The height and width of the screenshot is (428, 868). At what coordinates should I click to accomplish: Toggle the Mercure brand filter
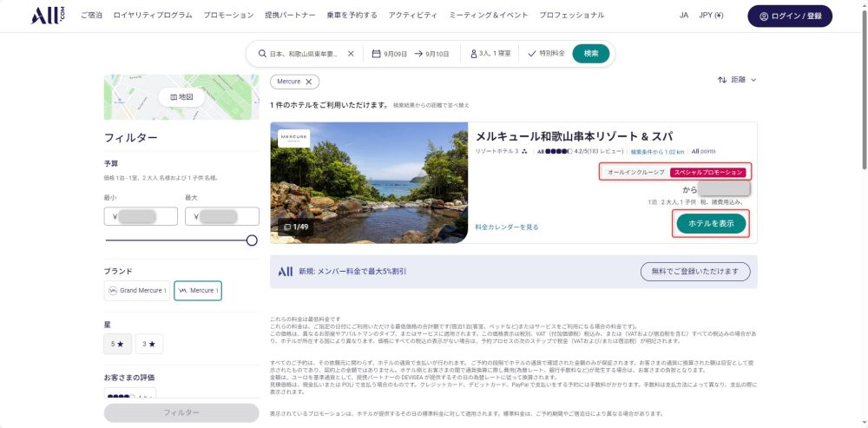[x=198, y=291]
